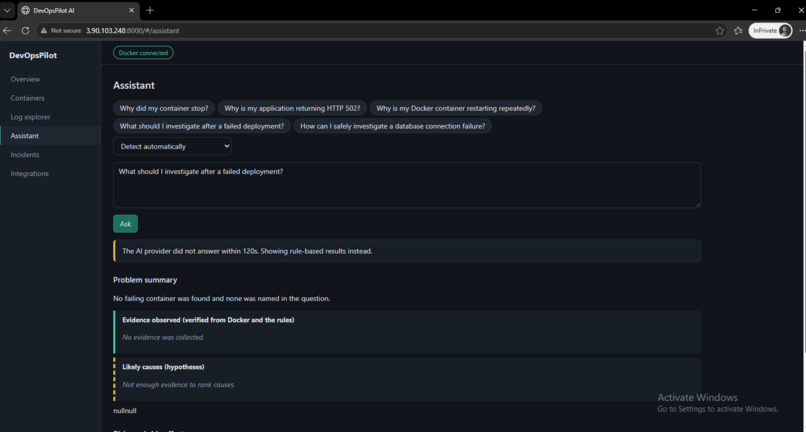806x432 pixels.
Task: Click the Not secure warning icon
Action: click(x=44, y=31)
